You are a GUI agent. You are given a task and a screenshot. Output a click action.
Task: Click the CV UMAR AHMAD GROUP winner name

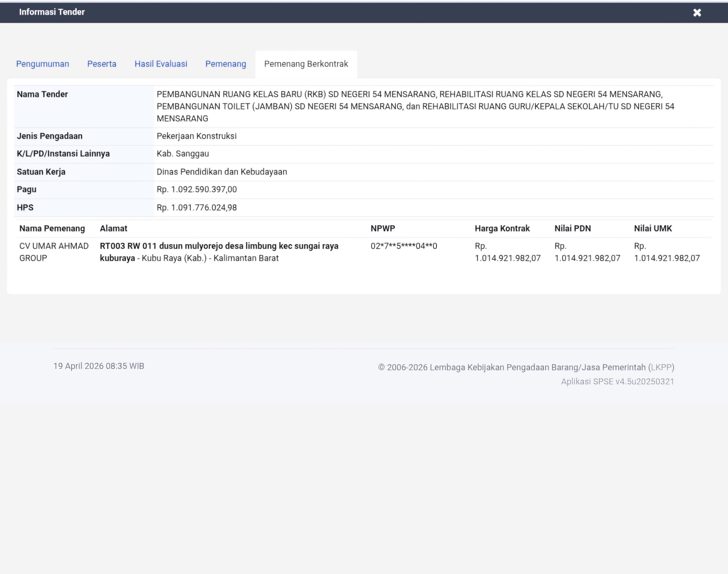point(54,252)
